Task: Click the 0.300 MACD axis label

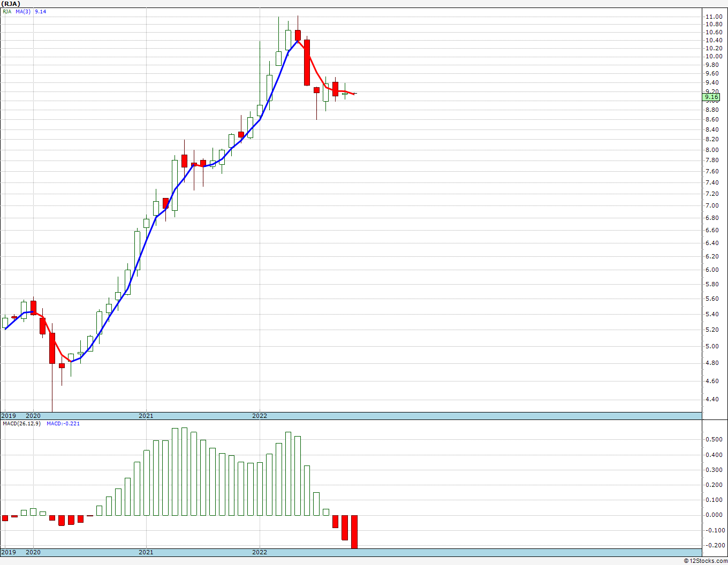Action: coord(714,470)
